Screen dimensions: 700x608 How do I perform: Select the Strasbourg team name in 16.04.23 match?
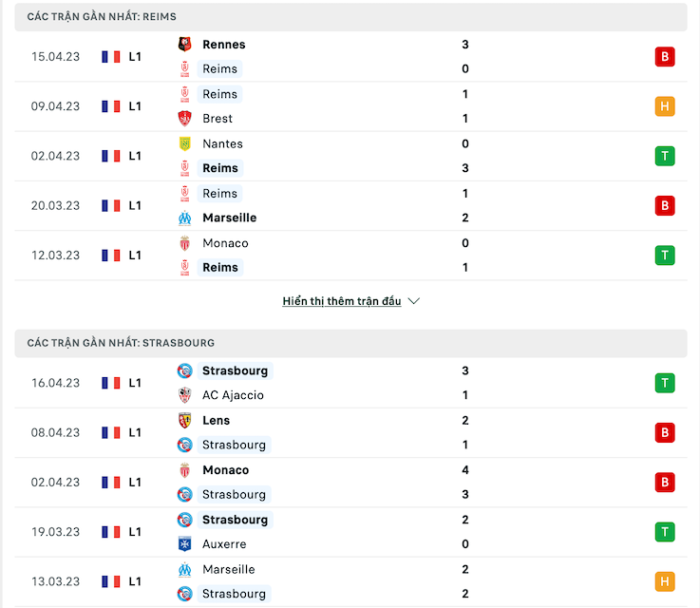(235, 370)
